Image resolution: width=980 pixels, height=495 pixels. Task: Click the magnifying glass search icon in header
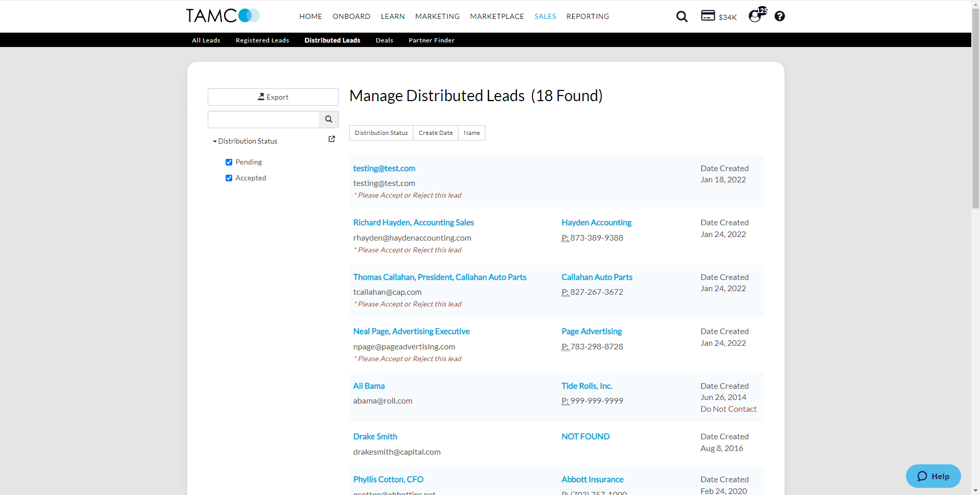pyautogui.click(x=681, y=16)
